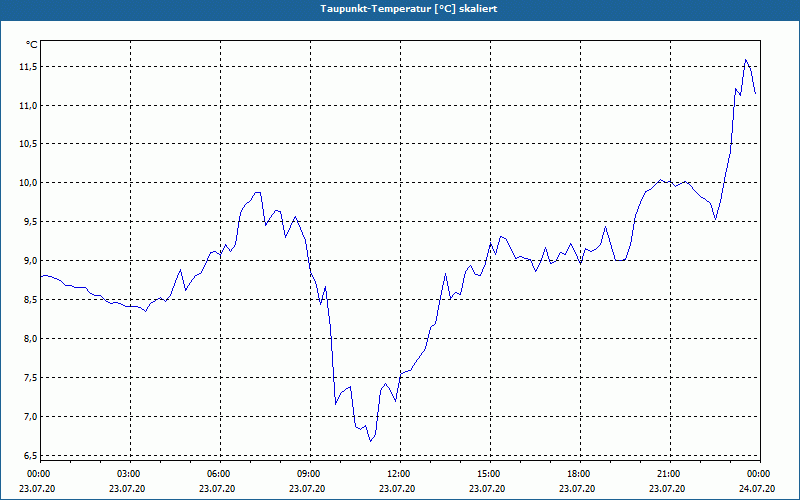This screenshot has height=500, width=800.
Task: Click the °C unit label
Action: coord(32,45)
